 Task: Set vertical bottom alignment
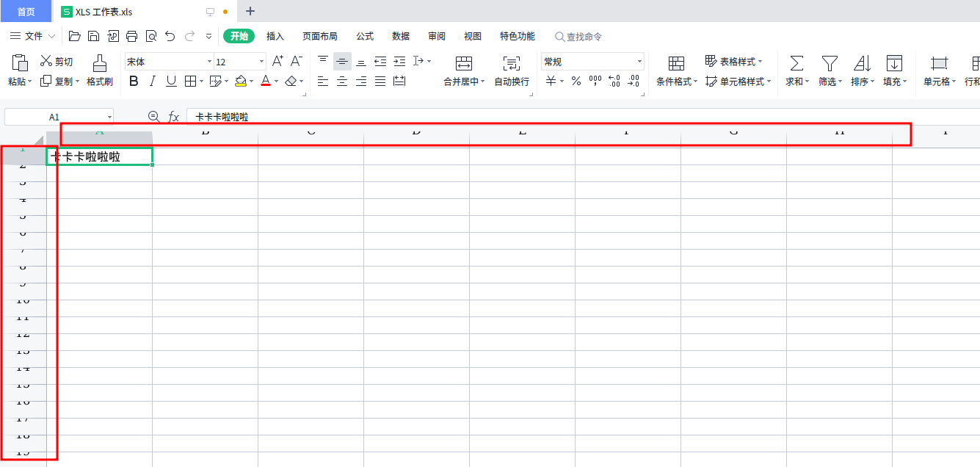coord(361,61)
